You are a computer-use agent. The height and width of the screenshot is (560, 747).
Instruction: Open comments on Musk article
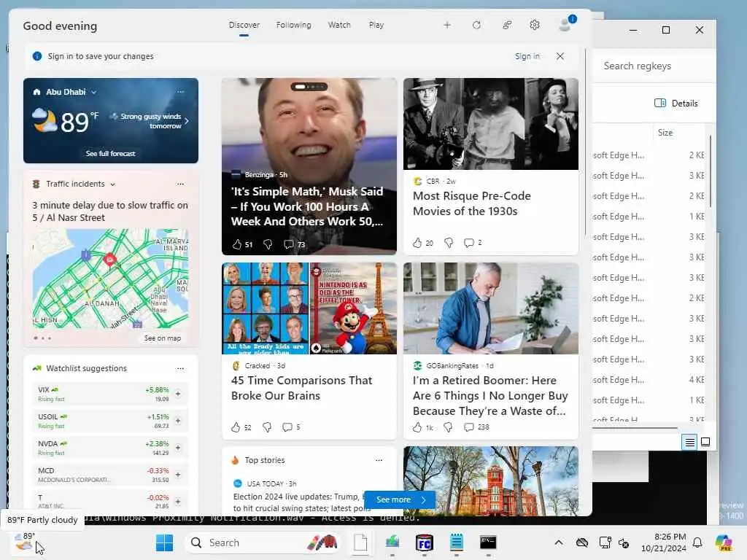pyautogui.click(x=294, y=244)
